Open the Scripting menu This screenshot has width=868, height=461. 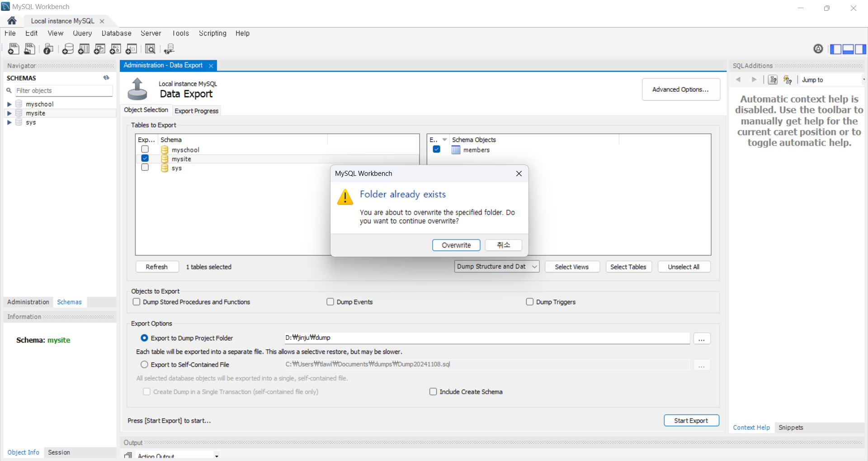click(212, 33)
